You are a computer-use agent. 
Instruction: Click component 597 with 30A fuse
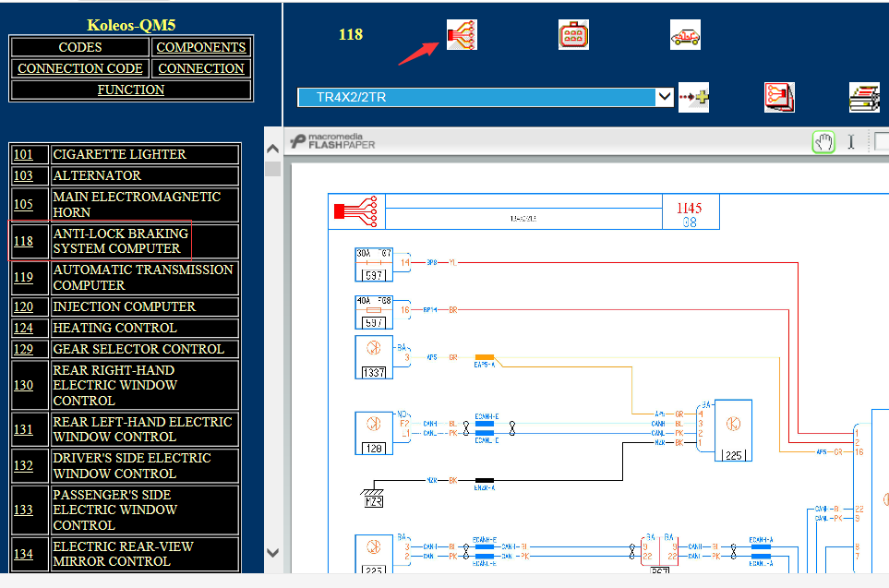point(374,264)
